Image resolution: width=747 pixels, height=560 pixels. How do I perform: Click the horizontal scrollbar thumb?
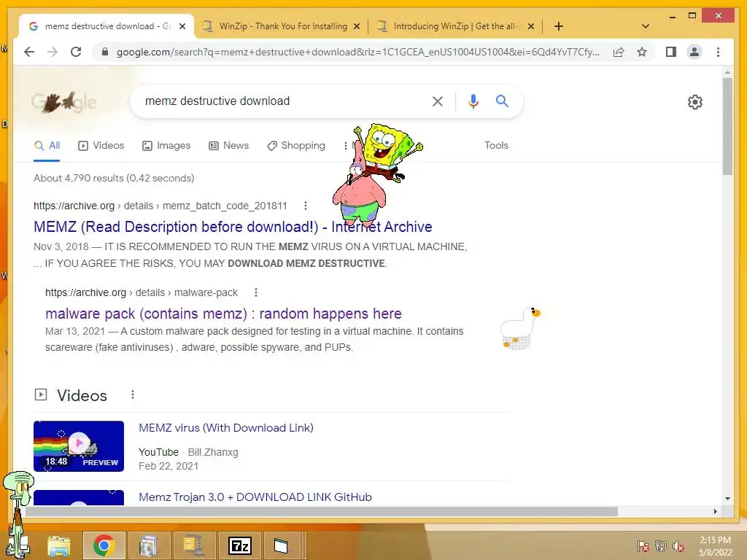point(322,511)
